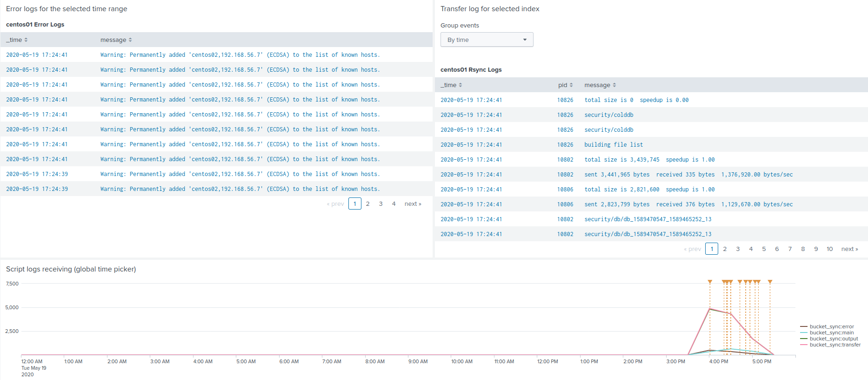Go to page 4 of Rsync Logs

coord(751,249)
